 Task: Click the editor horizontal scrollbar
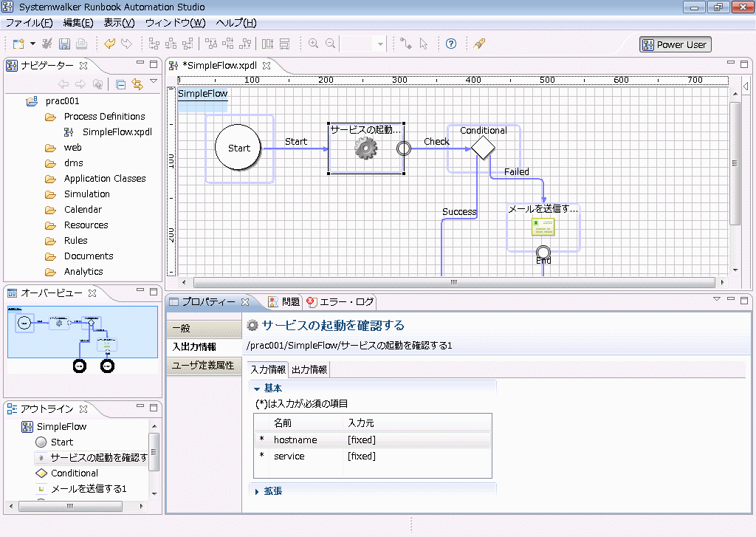pos(454,282)
